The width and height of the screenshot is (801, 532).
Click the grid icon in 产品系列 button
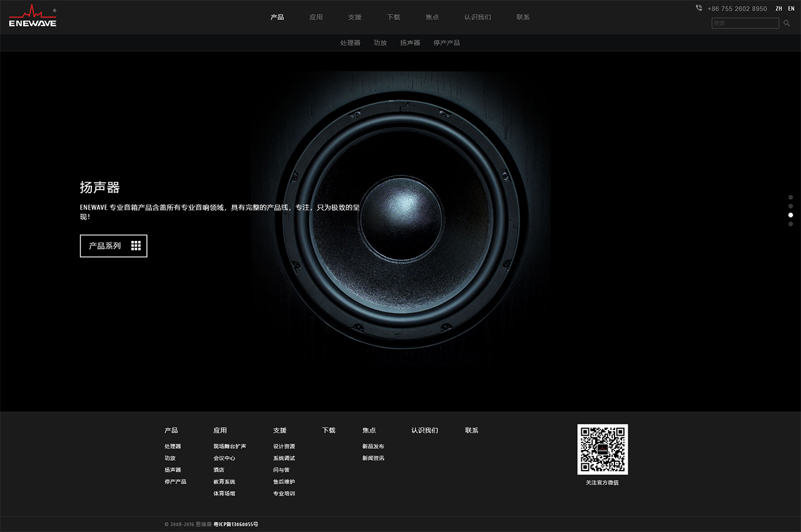click(136, 246)
